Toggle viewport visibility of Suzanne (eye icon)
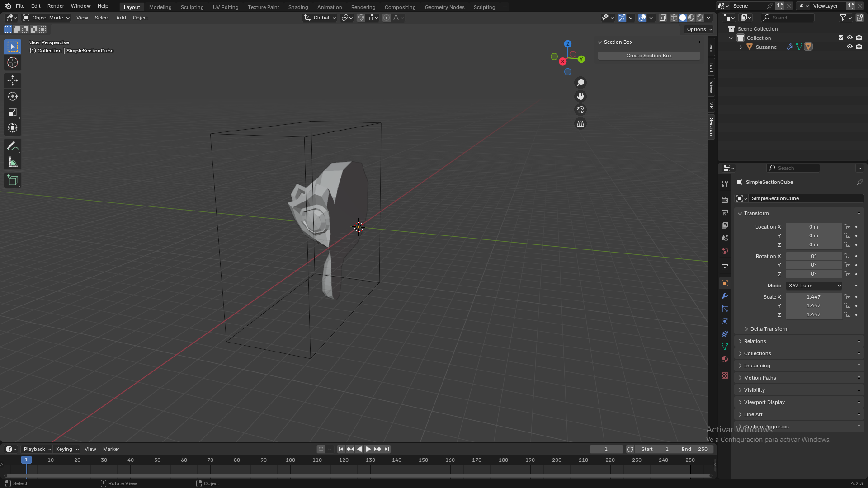Screen dimensions: 868x488 click(849, 47)
